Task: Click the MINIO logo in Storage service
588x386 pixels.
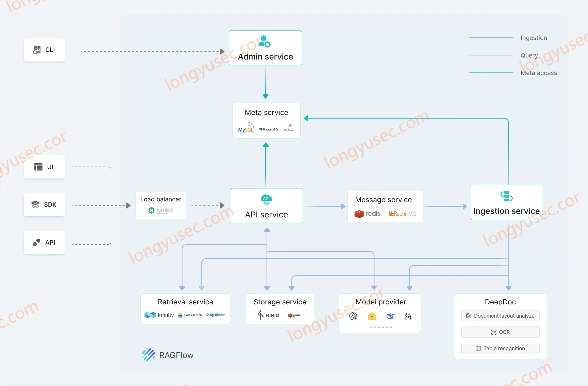Action: point(268,315)
